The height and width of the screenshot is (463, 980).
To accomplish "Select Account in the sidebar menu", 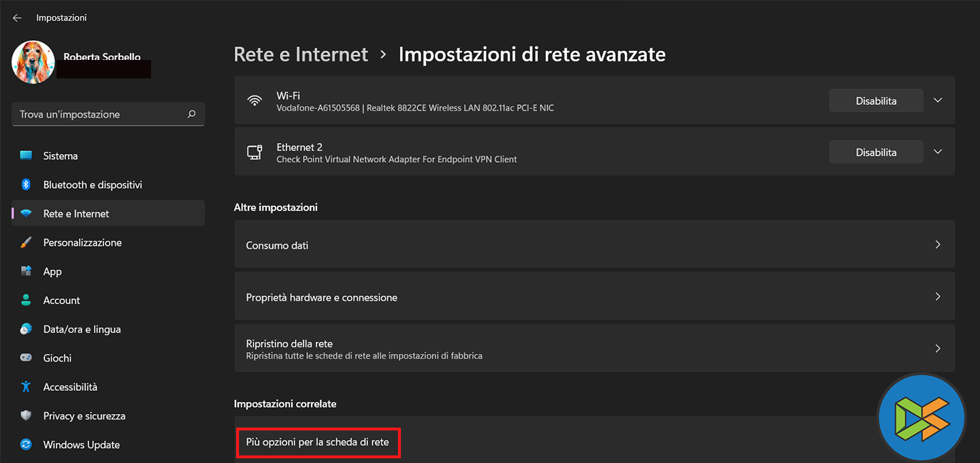I will 61,300.
